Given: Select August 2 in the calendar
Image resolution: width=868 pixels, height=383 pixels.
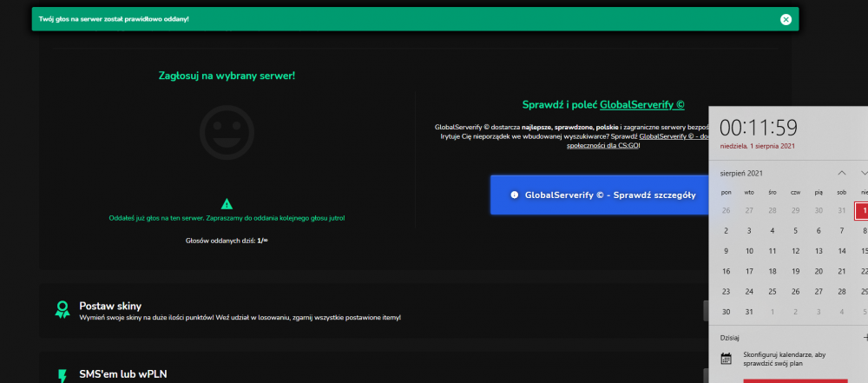Looking at the screenshot, I should pyautogui.click(x=726, y=231).
